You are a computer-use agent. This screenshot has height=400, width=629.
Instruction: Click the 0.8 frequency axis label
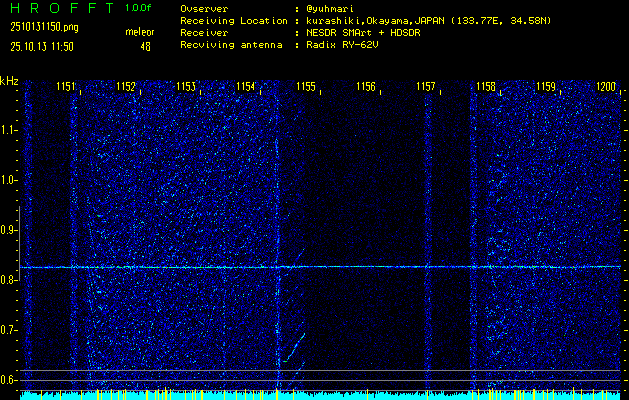click(8, 280)
